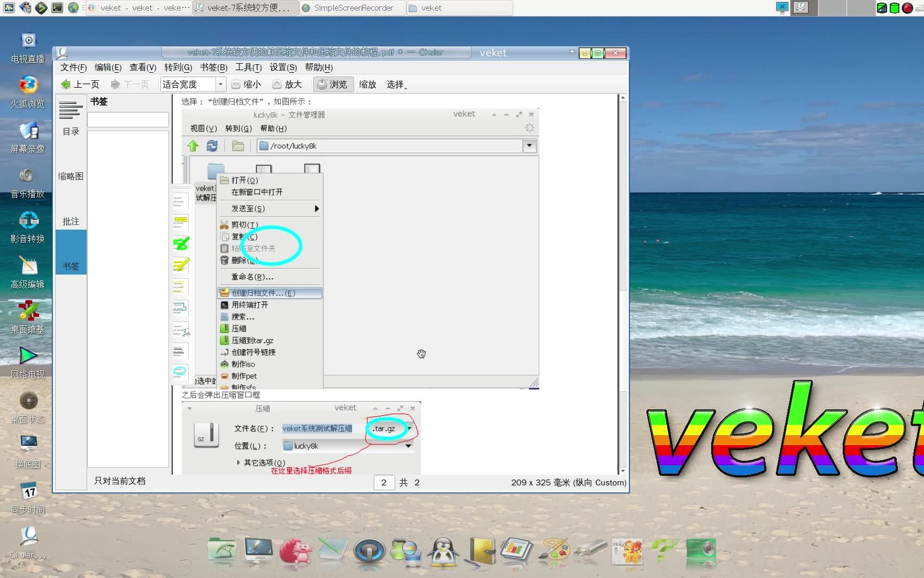Show the 批注 annotations sidebar panel
924x578 pixels.
click(71, 209)
